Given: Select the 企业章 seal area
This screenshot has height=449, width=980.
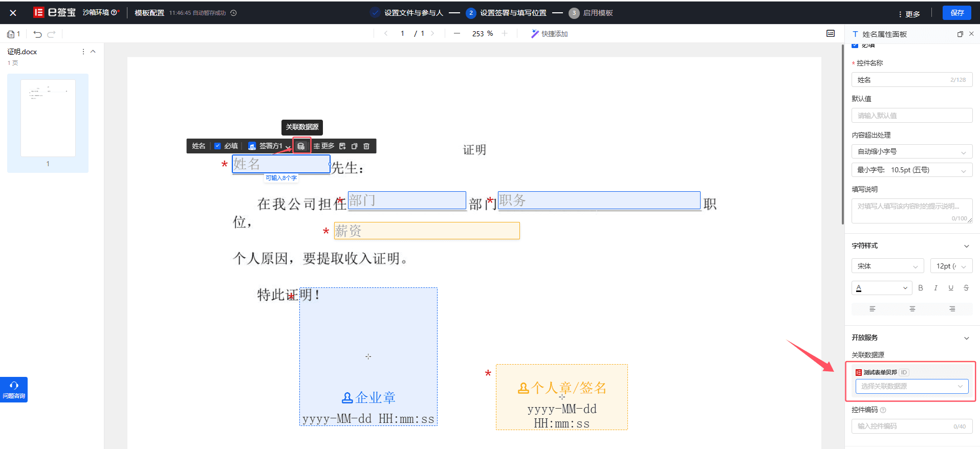Looking at the screenshot, I should point(368,356).
